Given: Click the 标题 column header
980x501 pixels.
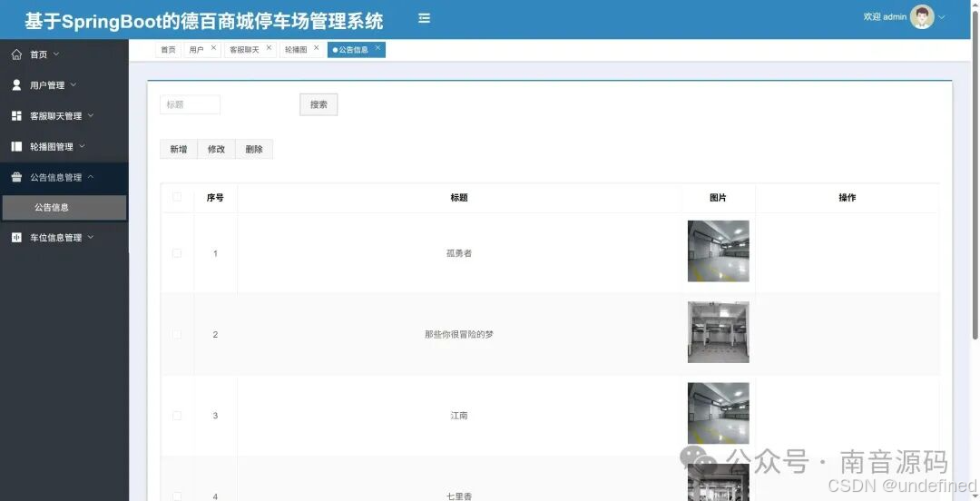Looking at the screenshot, I should pyautogui.click(x=459, y=198).
